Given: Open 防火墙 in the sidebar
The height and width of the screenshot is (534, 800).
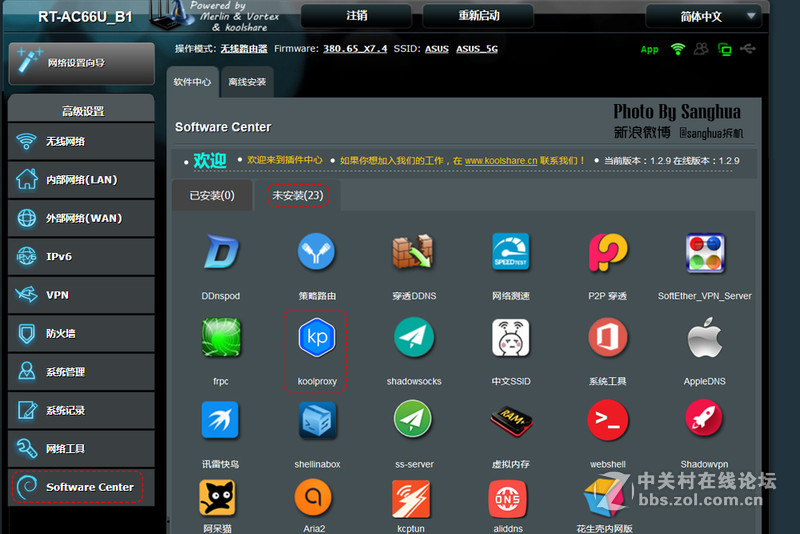Looking at the screenshot, I should tap(81, 334).
